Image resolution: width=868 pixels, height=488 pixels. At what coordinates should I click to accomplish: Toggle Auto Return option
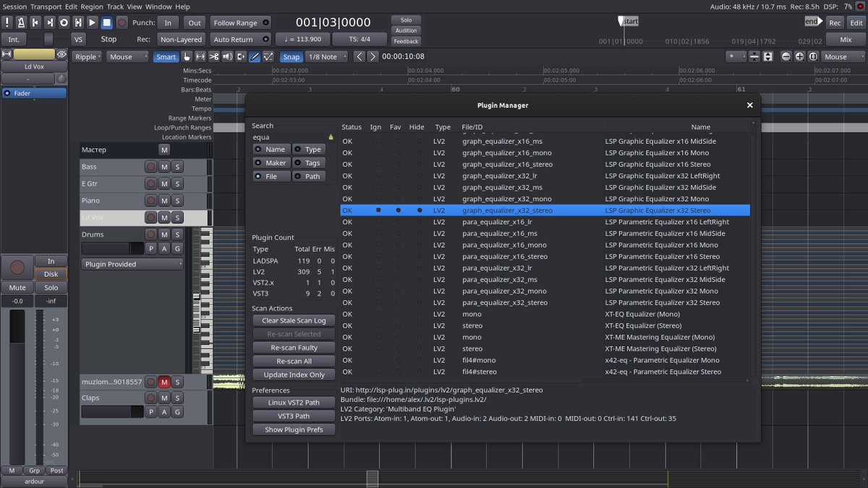(241, 39)
